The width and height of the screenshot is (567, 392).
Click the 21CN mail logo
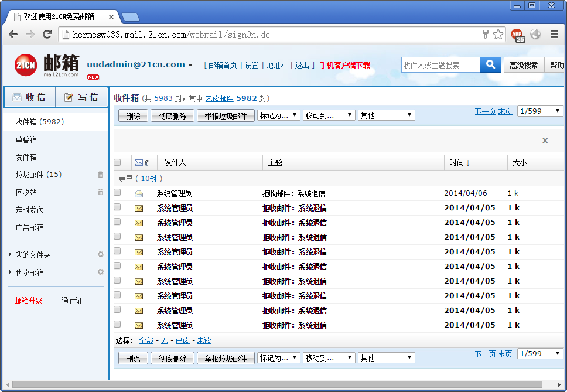(x=47, y=65)
